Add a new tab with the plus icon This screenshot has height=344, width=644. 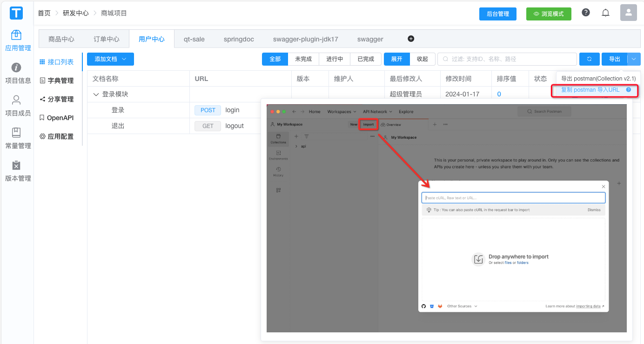pos(411,39)
